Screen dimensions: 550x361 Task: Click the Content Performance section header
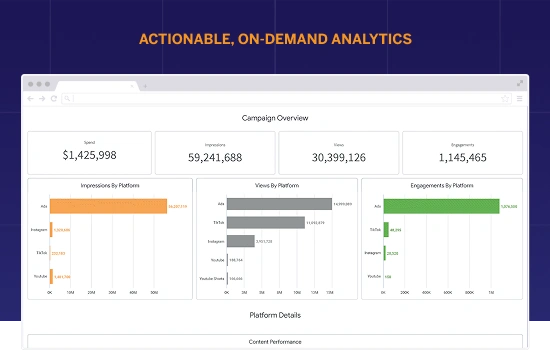(x=275, y=342)
